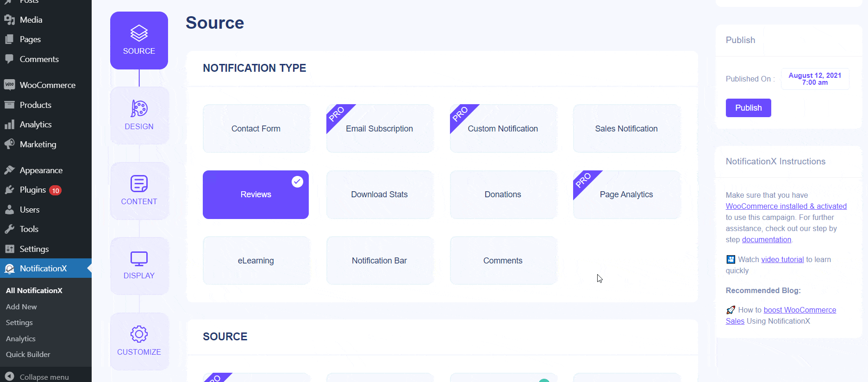Click the Comments bubble icon in sidebar
The image size is (868, 382).
click(x=10, y=59)
